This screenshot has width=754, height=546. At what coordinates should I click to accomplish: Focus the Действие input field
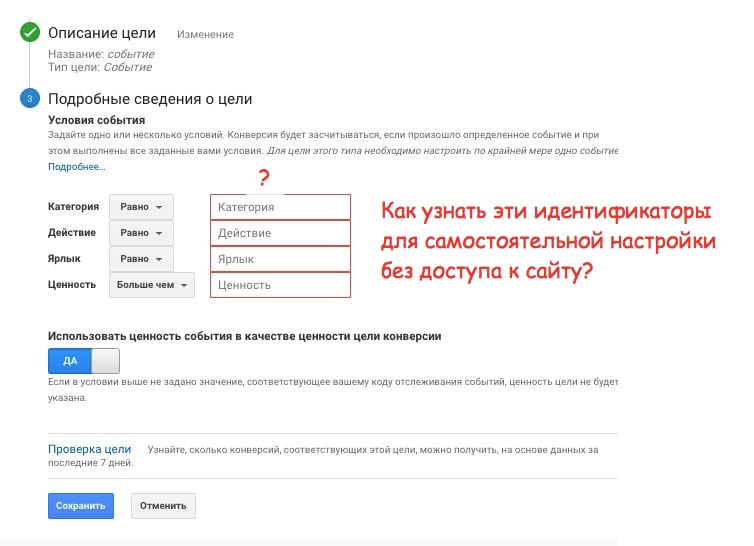click(x=280, y=233)
